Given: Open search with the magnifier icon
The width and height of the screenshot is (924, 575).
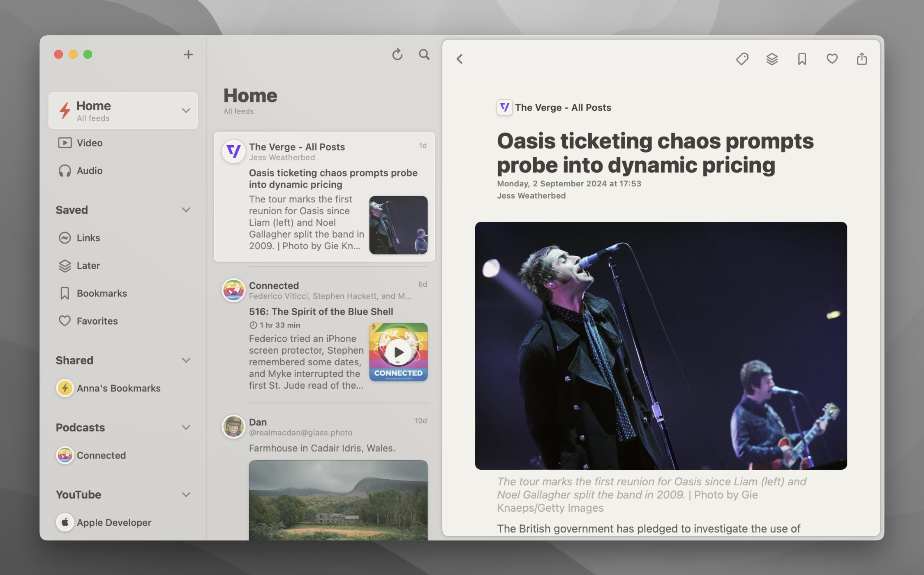Looking at the screenshot, I should click(424, 54).
